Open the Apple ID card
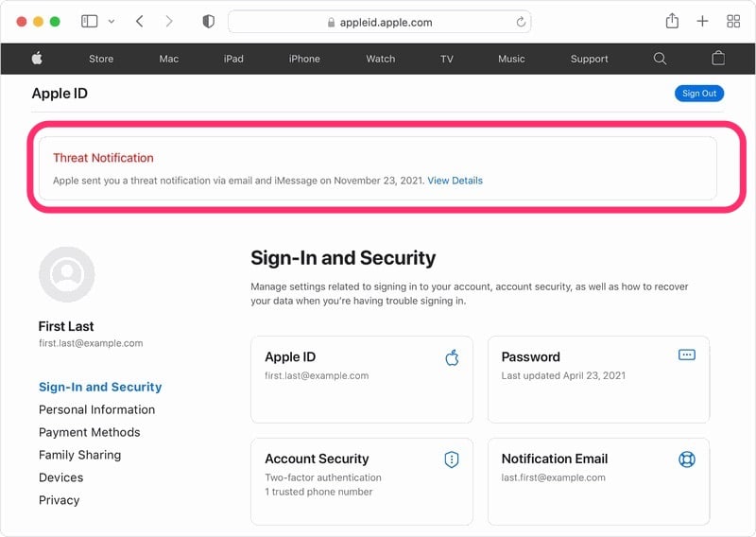 [362, 380]
